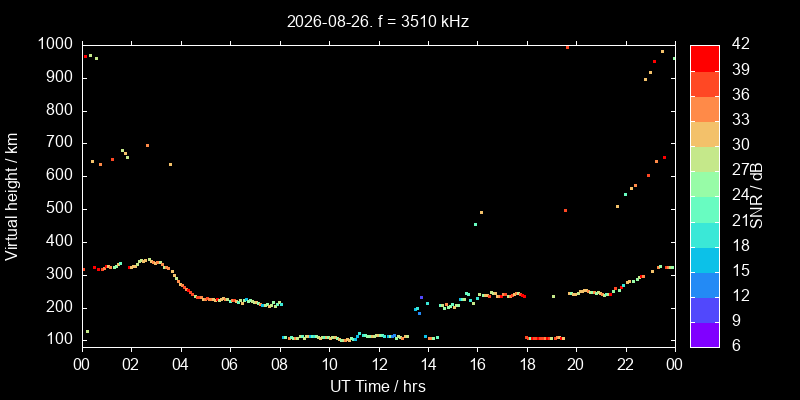Click the 1000 km tick label
Image resolution: width=800 pixels, height=400 pixels.
click(x=55, y=45)
